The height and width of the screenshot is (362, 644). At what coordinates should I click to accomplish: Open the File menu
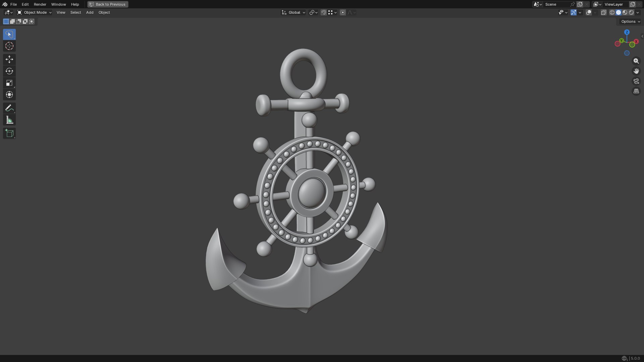(13, 4)
